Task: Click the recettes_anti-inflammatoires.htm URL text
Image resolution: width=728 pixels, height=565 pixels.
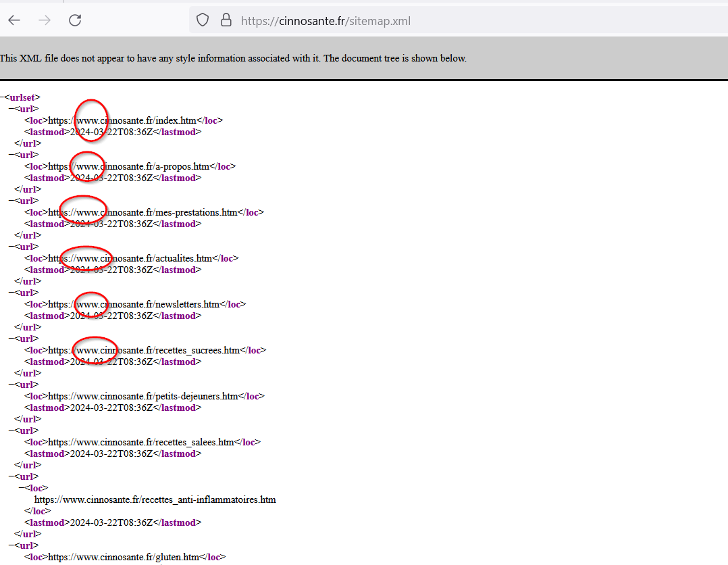Action: [x=155, y=500]
